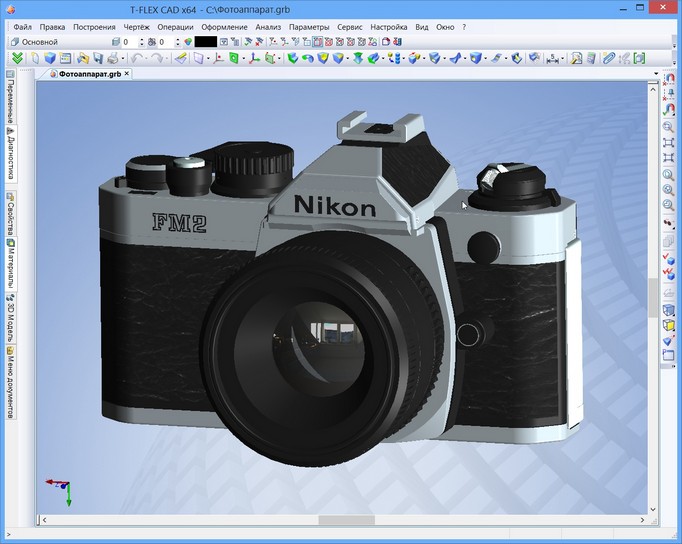Toggle the highlighted selector filter button
The height and width of the screenshot is (544, 682).
(318, 42)
